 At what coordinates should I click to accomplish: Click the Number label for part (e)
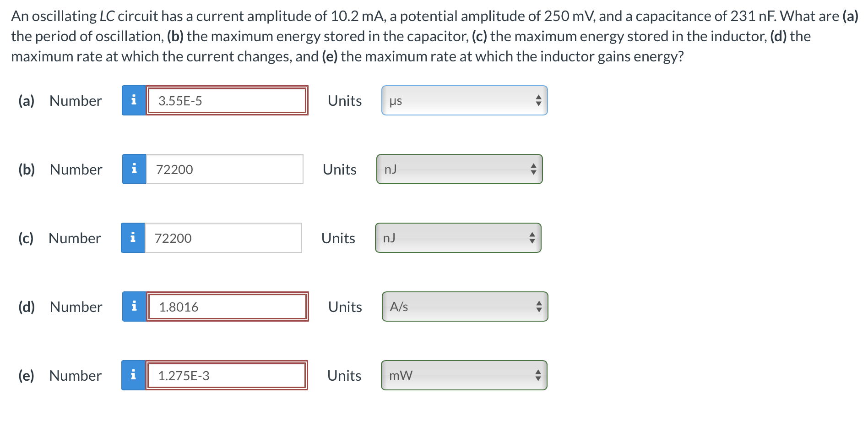pos(75,375)
